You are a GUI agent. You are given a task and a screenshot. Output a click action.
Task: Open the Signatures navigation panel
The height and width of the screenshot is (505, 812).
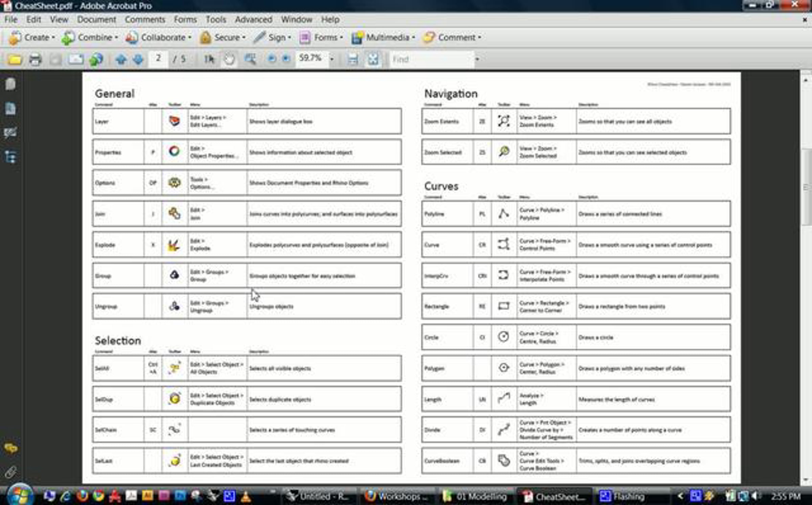pyautogui.click(x=10, y=133)
